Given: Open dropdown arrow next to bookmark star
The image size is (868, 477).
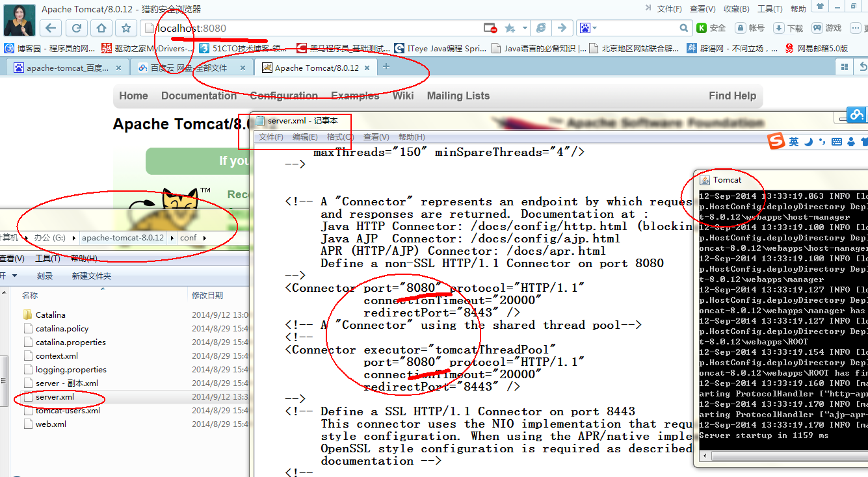Looking at the screenshot, I should pyautogui.click(x=524, y=28).
